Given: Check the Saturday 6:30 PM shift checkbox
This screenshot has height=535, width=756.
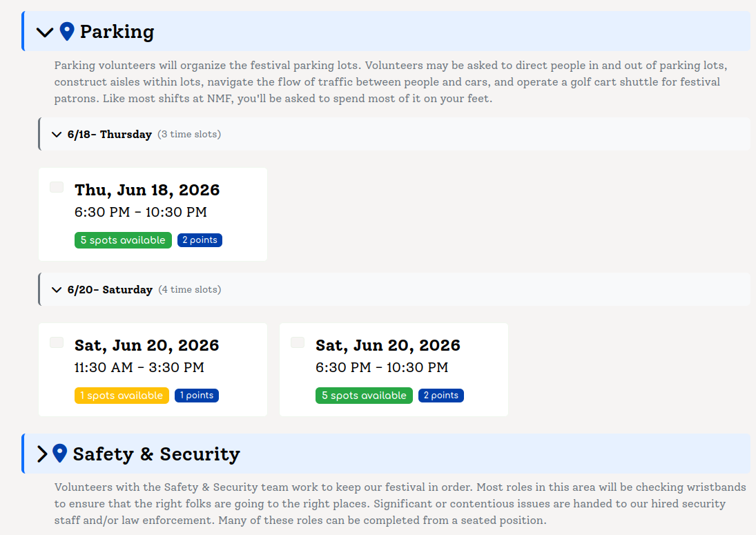Looking at the screenshot, I should click(x=297, y=342).
